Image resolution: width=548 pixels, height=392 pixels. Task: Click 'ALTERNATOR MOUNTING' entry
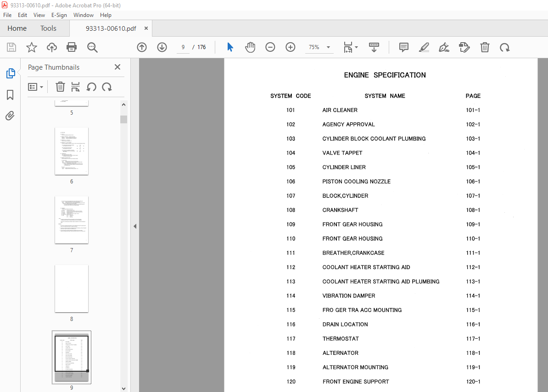click(x=355, y=367)
